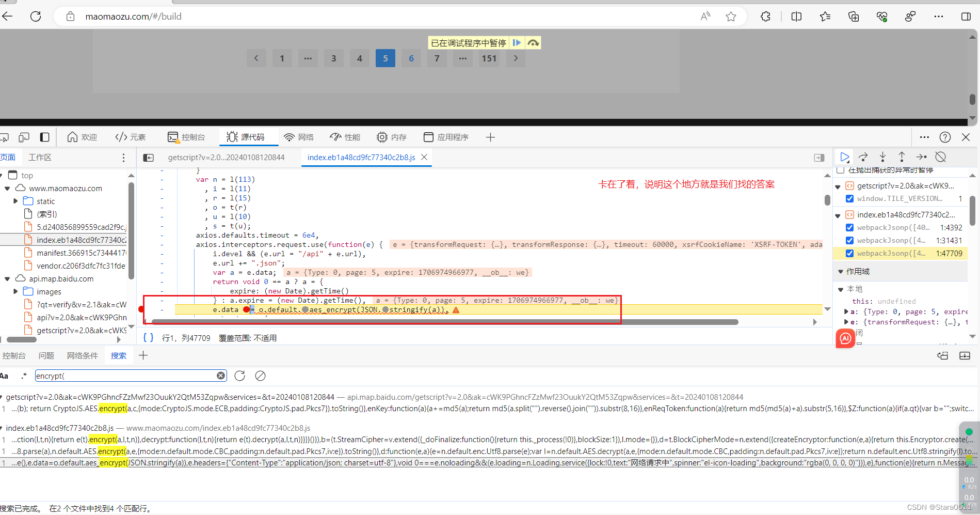Toggle window.TILE_VERSION breakpoint checkbox
This screenshot has height=515, width=980.
(849, 198)
